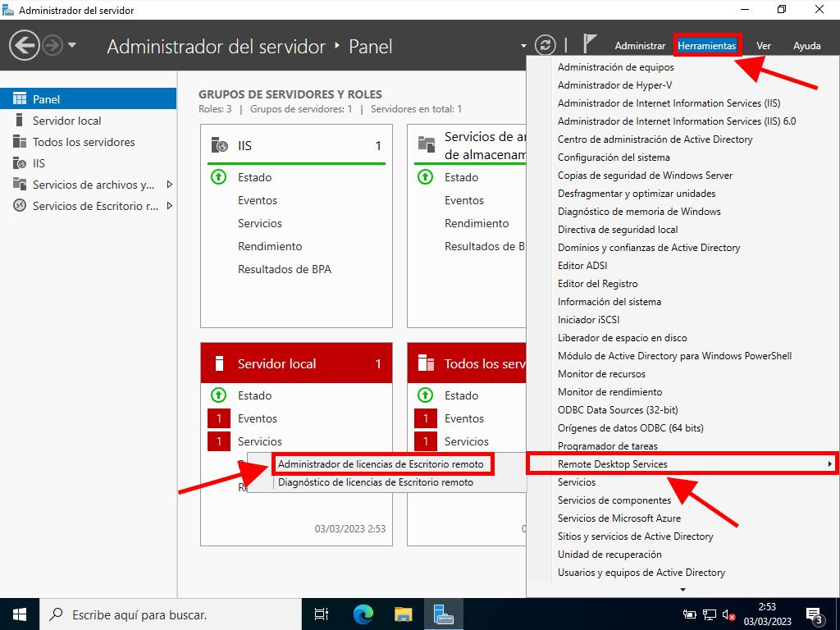Click the back navigation arrow button
The height and width of the screenshot is (630, 840).
coord(25,45)
